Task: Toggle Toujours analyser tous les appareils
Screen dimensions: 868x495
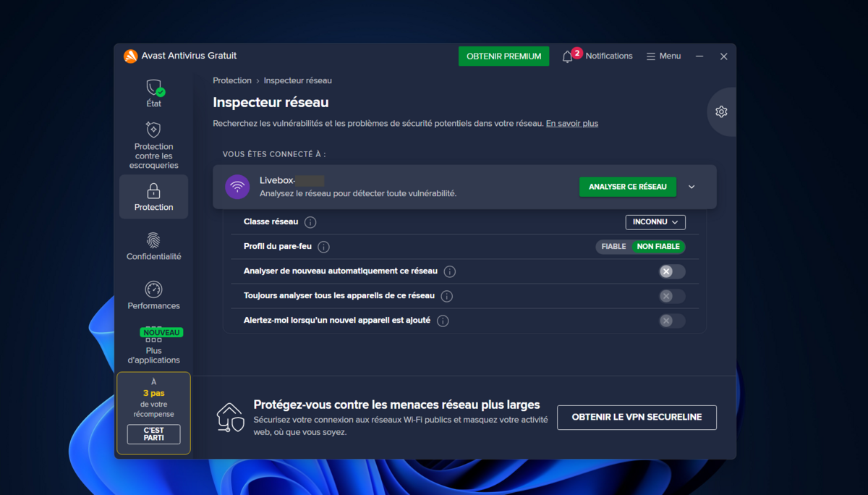Action: point(672,296)
